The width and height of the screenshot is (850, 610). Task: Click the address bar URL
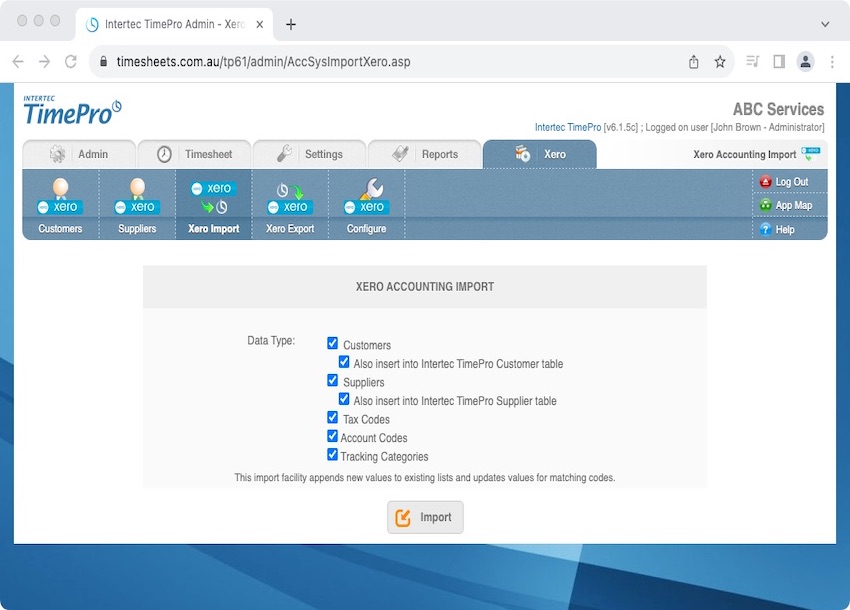263,62
